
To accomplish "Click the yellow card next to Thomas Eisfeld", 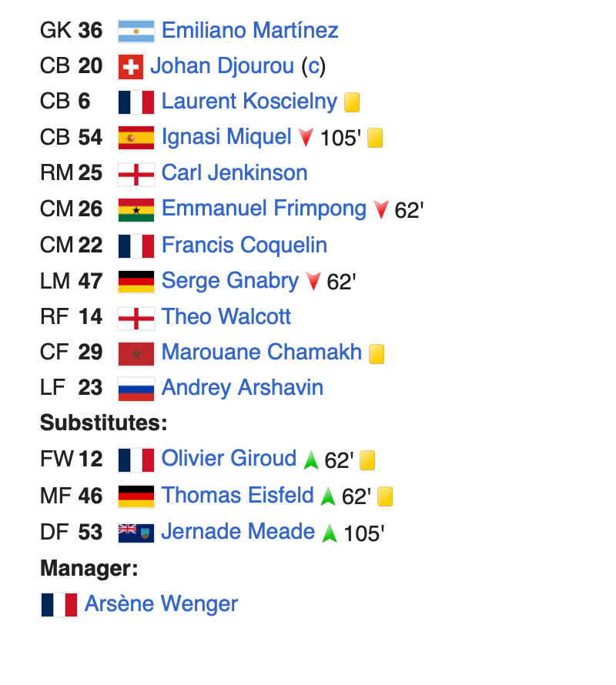I will (385, 496).
